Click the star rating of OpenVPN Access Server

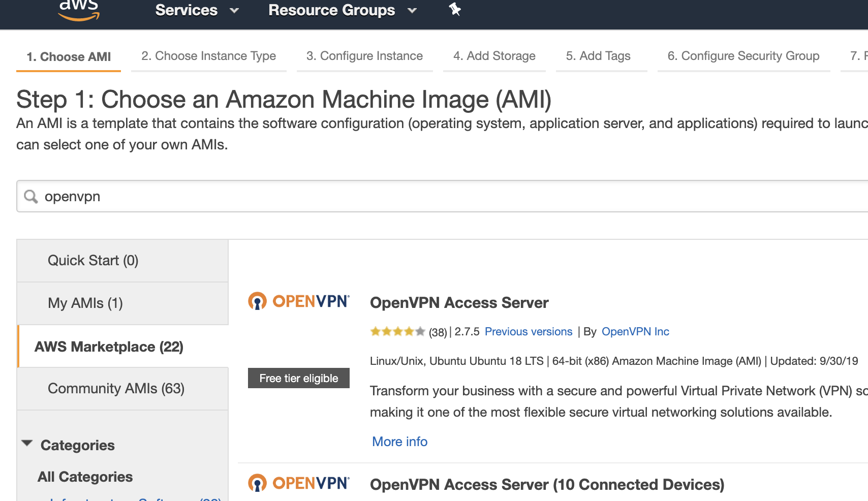point(397,332)
